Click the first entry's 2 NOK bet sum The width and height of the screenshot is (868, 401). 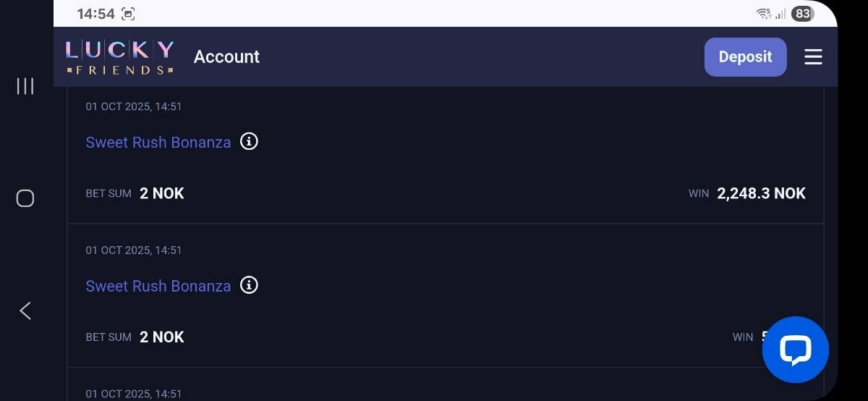point(162,193)
